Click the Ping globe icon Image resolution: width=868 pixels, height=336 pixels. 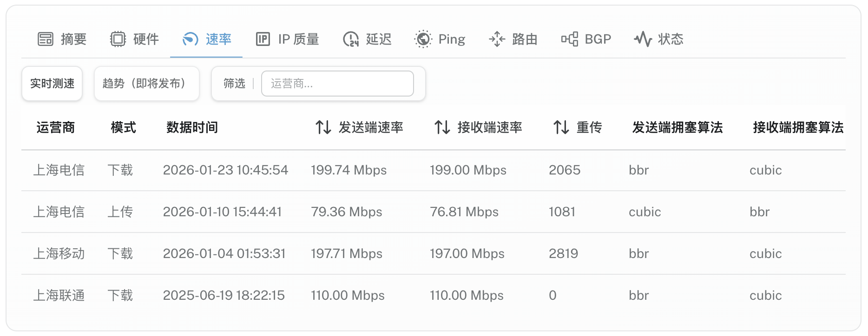[423, 39]
